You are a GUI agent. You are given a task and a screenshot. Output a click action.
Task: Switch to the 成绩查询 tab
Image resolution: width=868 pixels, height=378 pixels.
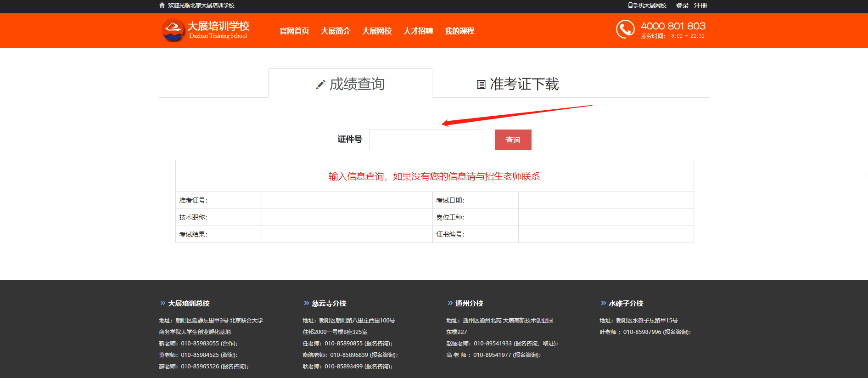click(350, 84)
